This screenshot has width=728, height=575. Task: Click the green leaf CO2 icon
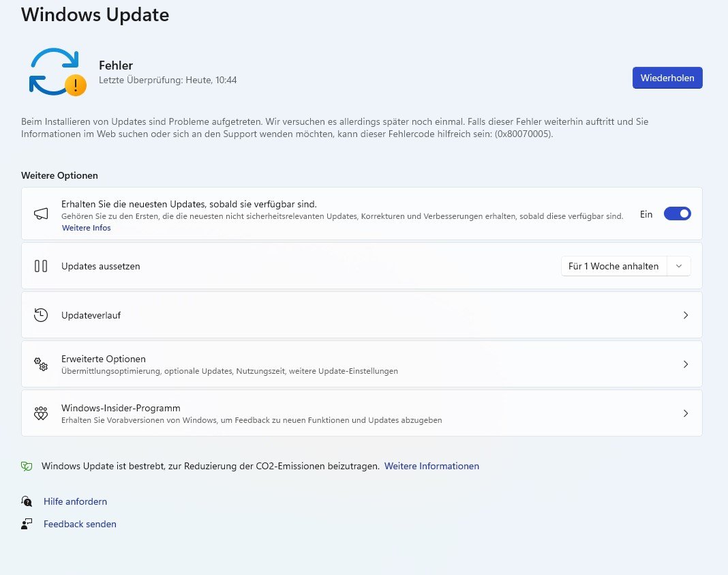pyautogui.click(x=27, y=467)
